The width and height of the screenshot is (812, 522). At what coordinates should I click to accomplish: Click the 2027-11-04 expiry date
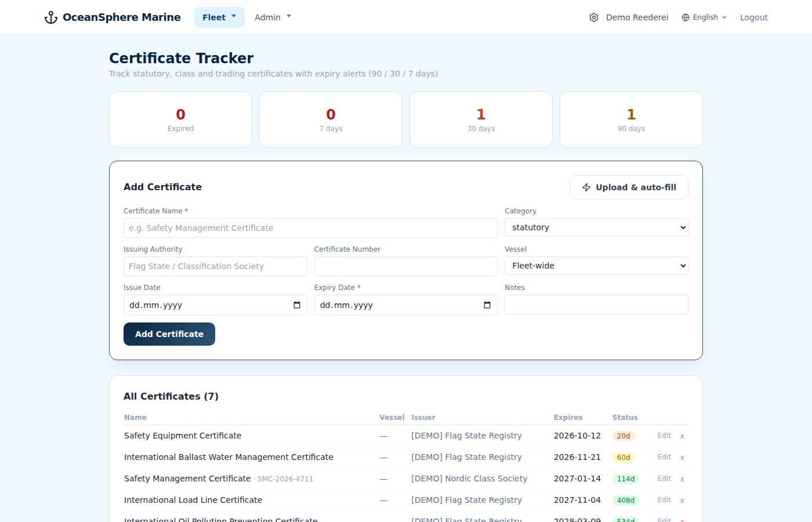click(x=577, y=500)
